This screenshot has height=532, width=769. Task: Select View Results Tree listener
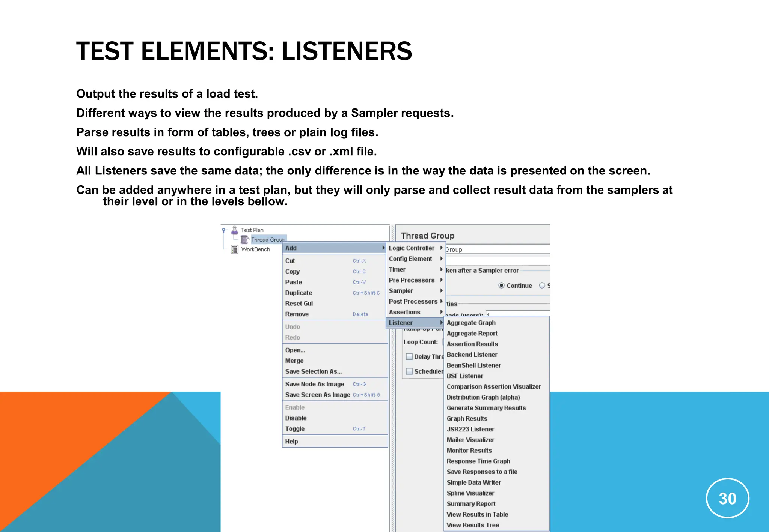[x=473, y=525]
